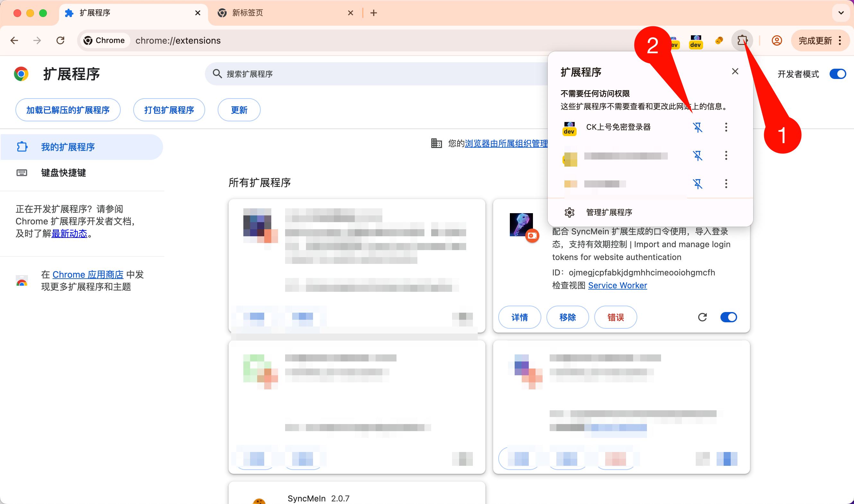
Task: Disable the token manager extension toggle
Action: point(728,317)
